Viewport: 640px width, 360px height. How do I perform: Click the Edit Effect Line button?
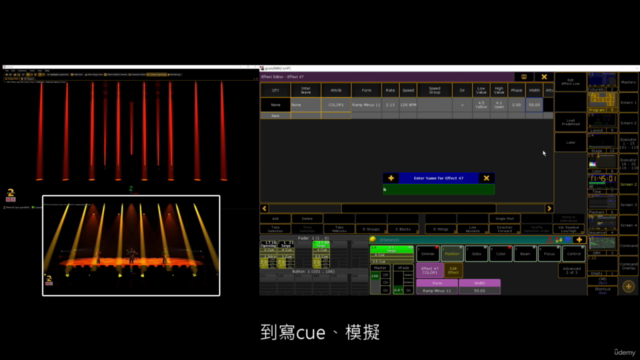click(570, 82)
